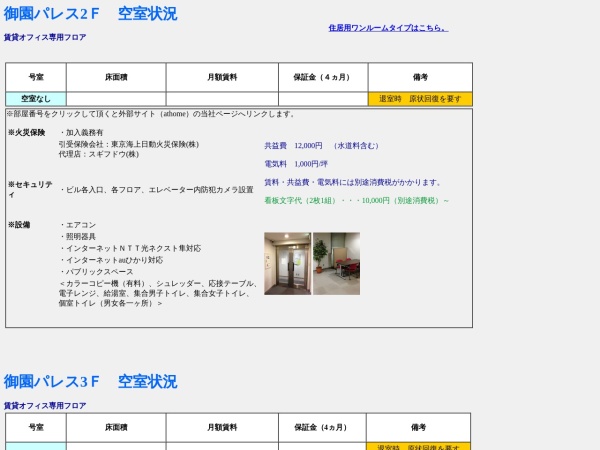Click the ※部屋番号をクリックして頂くと note text
The image size is (600, 450).
(150, 114)
